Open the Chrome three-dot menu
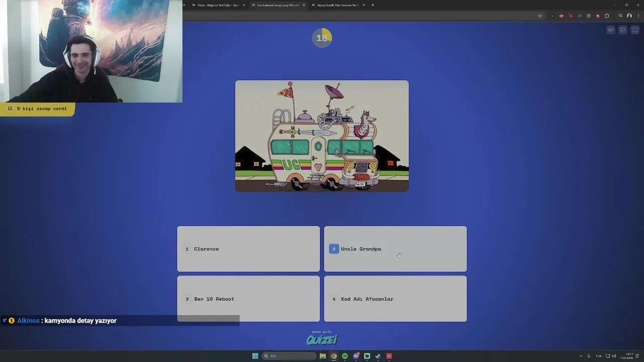This screenshot has height=362, width=644. [638, 16]
